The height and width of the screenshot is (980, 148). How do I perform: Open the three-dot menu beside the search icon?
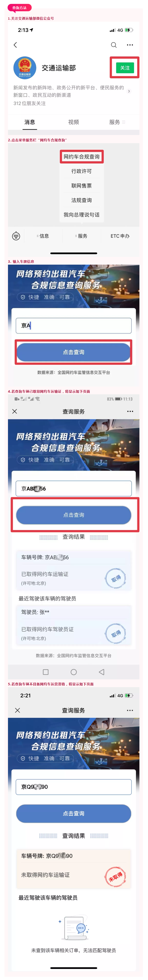pyautogui.click(x=130, y=45)
